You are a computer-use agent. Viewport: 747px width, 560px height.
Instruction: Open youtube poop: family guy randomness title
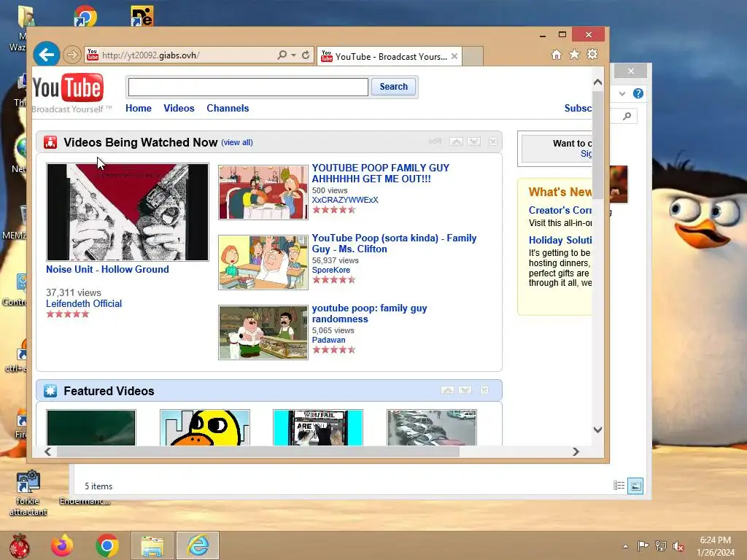pyautogui.click(x=369, y=314)
